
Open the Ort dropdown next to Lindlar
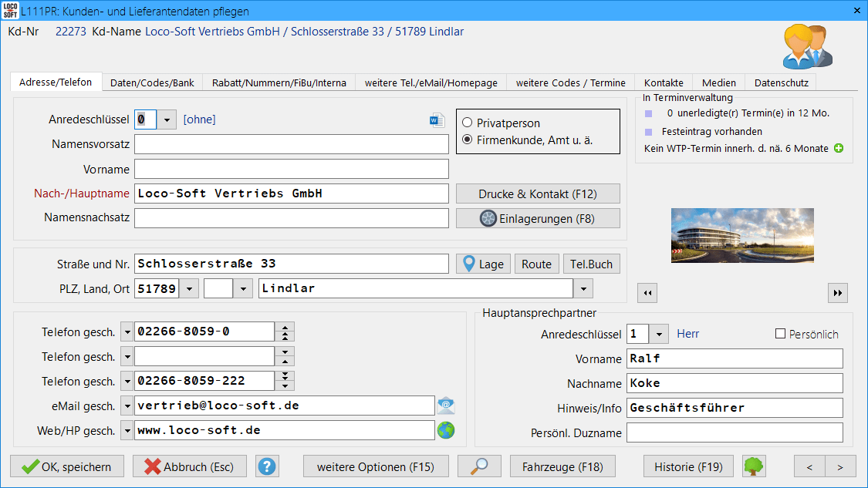coord(583,289)
